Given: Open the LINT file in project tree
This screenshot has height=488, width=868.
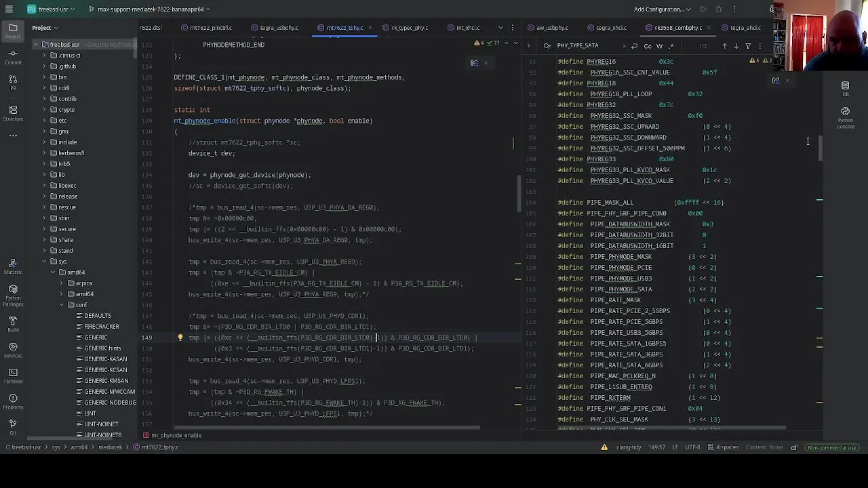Looking at the screenshot, I should click(x=90, y=413).
